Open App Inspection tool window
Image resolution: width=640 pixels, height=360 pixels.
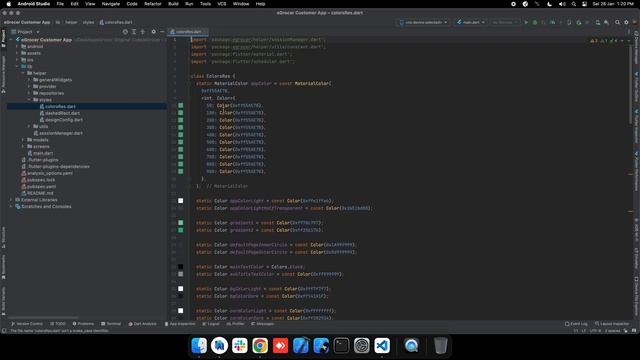coord(180,324)
